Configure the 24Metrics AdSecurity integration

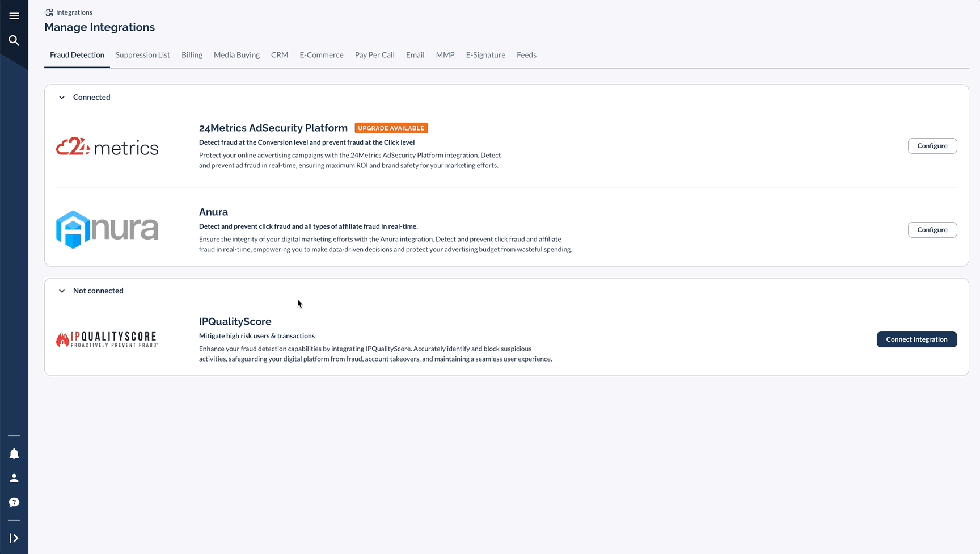(932, 146)
